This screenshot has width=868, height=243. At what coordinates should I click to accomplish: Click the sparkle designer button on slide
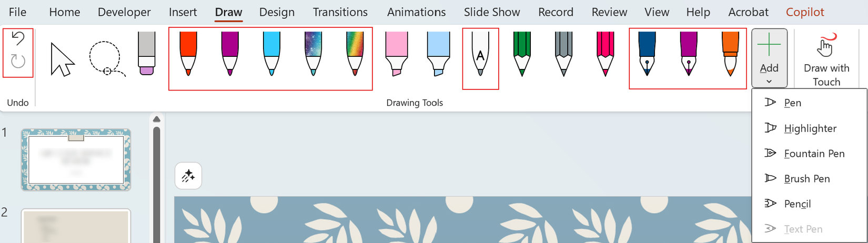pyautogui.click(x=188, y=176)
